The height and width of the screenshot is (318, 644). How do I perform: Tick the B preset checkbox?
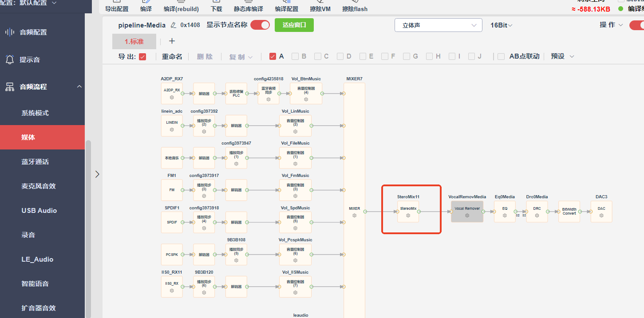click(295, 56)
